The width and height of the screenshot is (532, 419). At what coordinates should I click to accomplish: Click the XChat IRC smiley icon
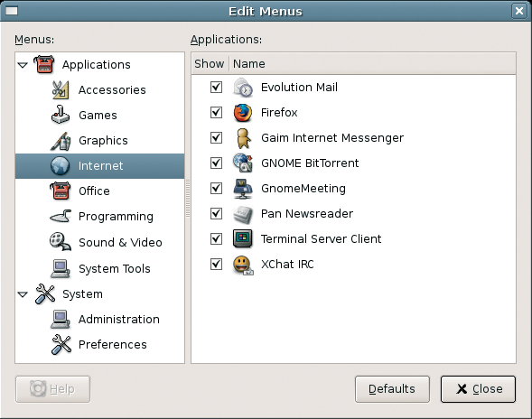click(243, 265)
